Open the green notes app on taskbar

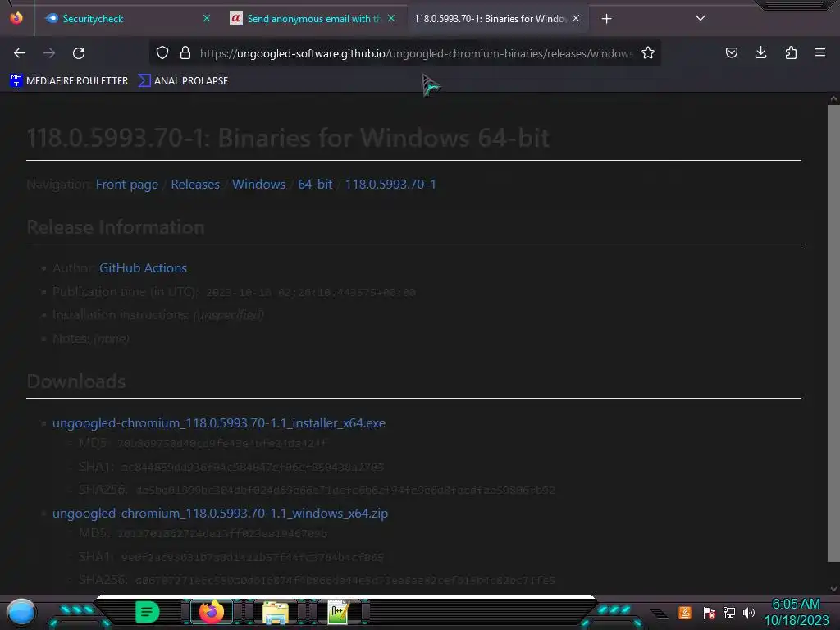coord(147,612)
